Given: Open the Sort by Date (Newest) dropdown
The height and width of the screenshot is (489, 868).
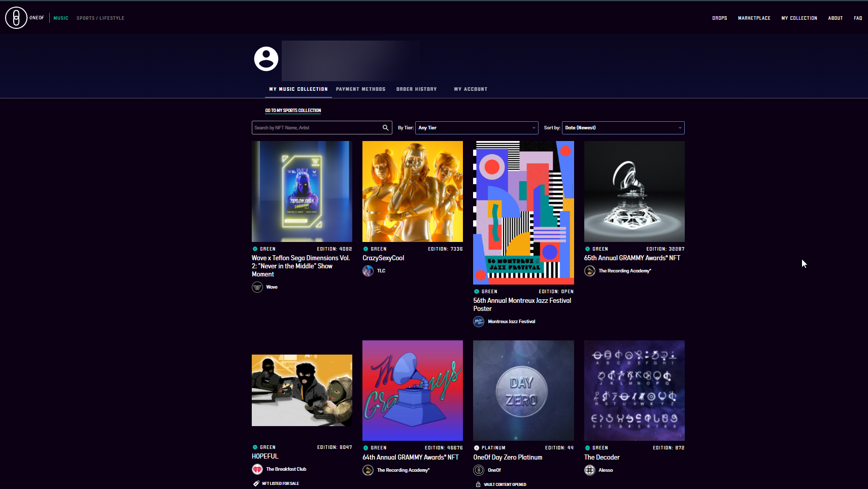Looking at the screenshot, I should click(623, 128).
